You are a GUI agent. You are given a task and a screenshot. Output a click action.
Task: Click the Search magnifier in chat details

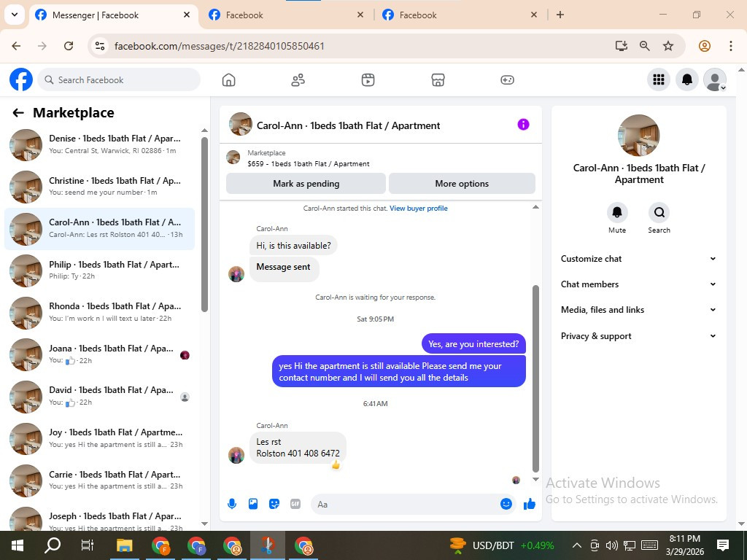659,212
